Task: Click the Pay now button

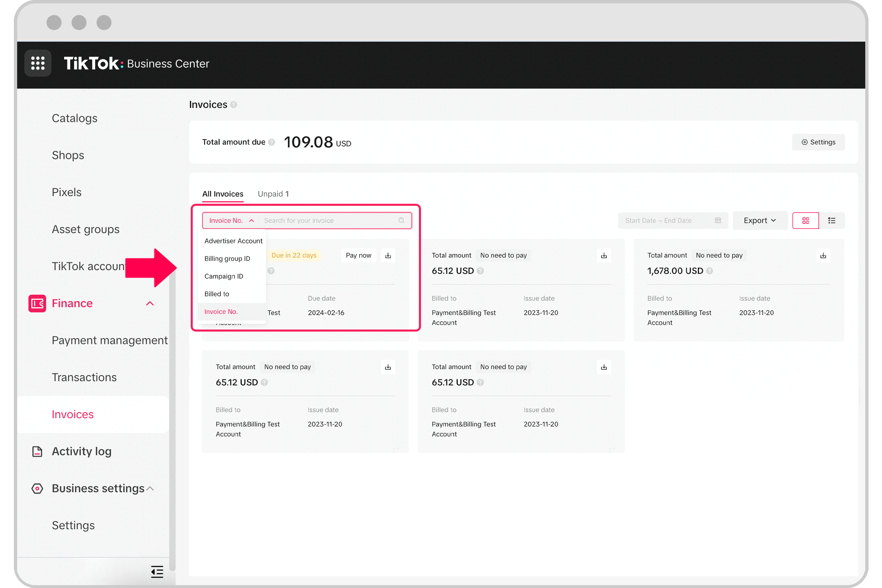Action: click(358, 255)
